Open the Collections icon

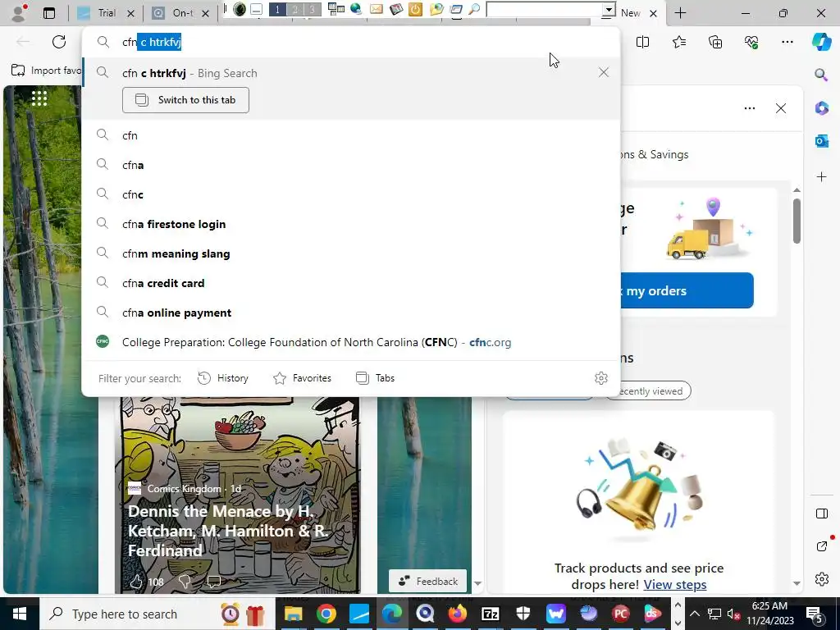(715, 42)
